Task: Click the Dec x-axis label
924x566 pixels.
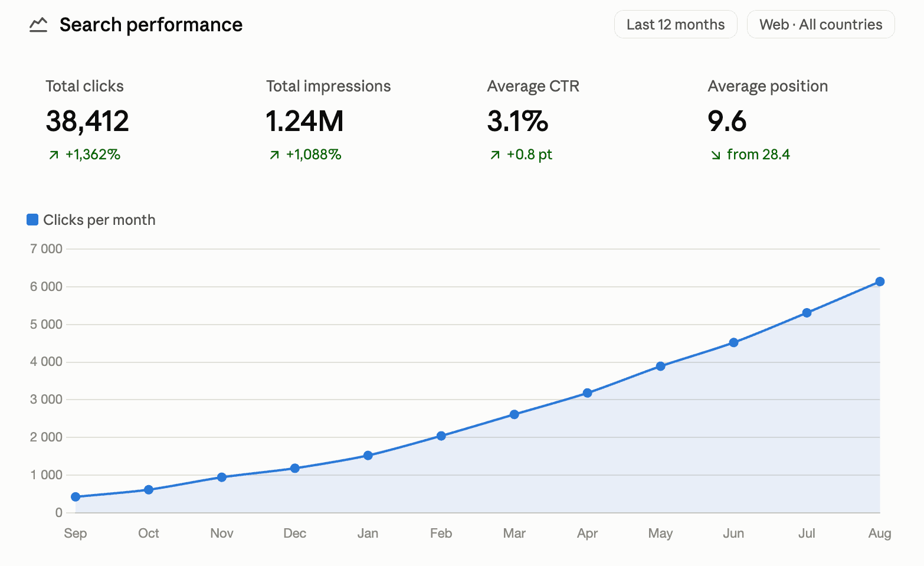Action: [x=295, y=534]
